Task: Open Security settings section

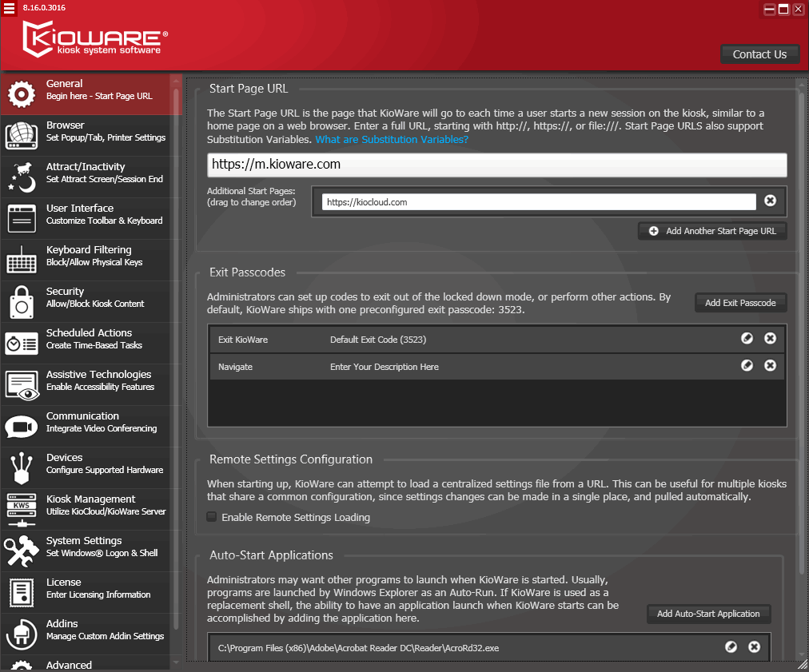Action: coord(86,302)
